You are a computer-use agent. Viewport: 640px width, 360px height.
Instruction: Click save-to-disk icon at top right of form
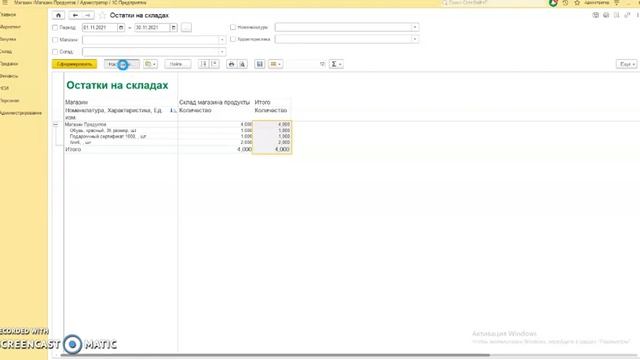596,16
